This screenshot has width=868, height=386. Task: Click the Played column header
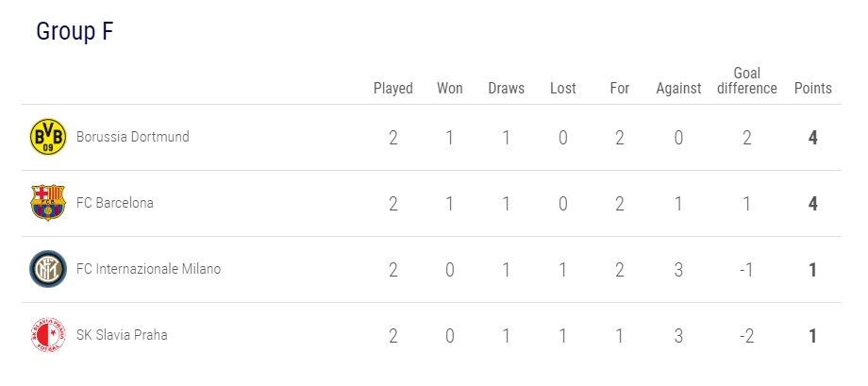click(393, 88)
